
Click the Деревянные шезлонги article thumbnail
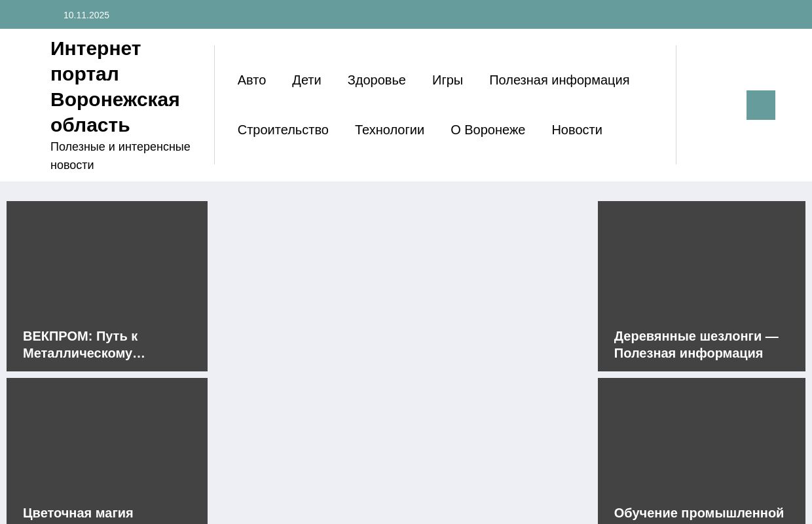701,262
